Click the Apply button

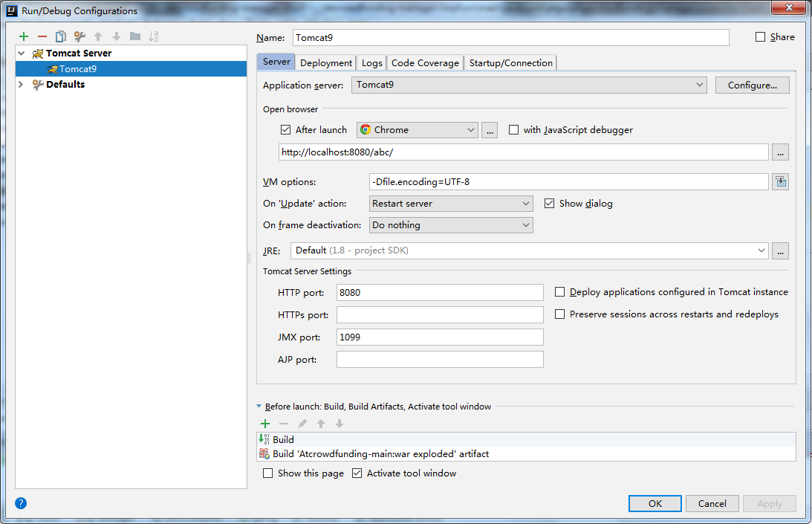[x=770, y=503]
